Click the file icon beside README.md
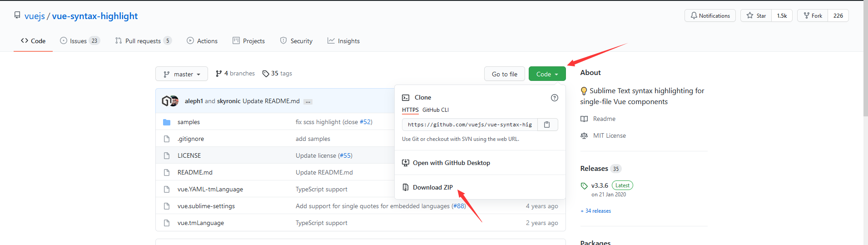This screenshot has width=868, height=245. [x=167, y=173]
